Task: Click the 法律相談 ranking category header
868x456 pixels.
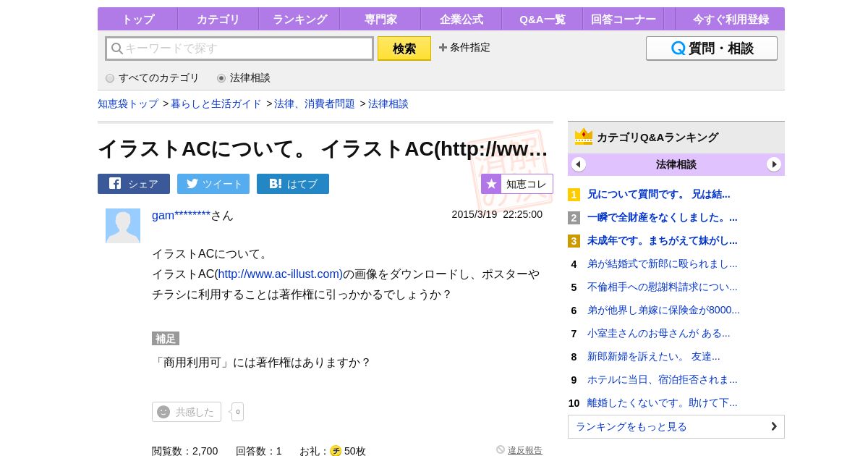Action: click(x=676, y=164)
